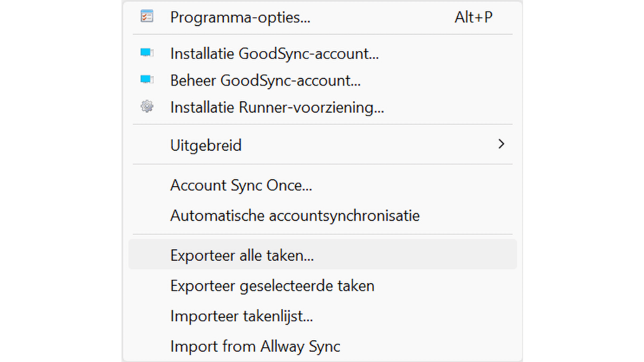Click the Programma-opties options icon
This screenshot has height=362, width=644.
tap(146, 17)
